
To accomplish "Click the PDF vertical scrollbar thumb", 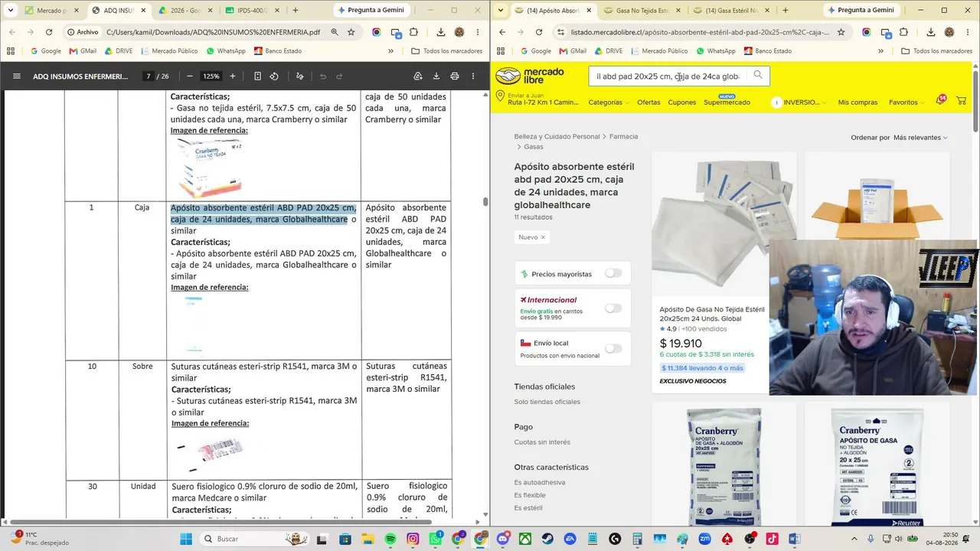I will [485, 202].
